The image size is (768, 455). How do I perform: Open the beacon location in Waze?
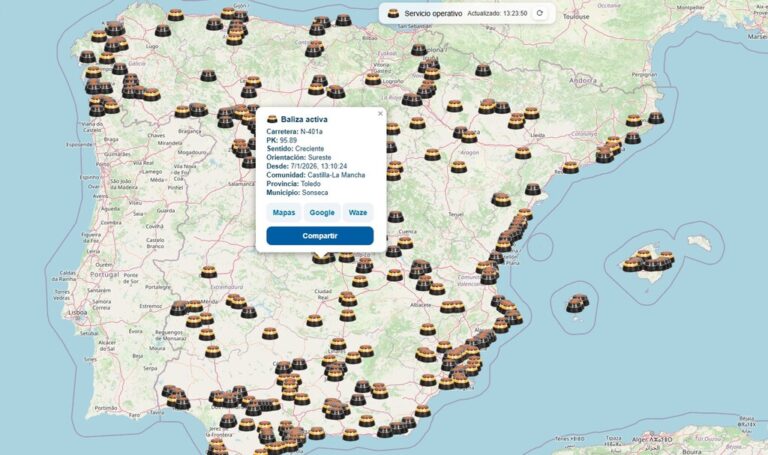pyautogui.click(x=357, y=212)
